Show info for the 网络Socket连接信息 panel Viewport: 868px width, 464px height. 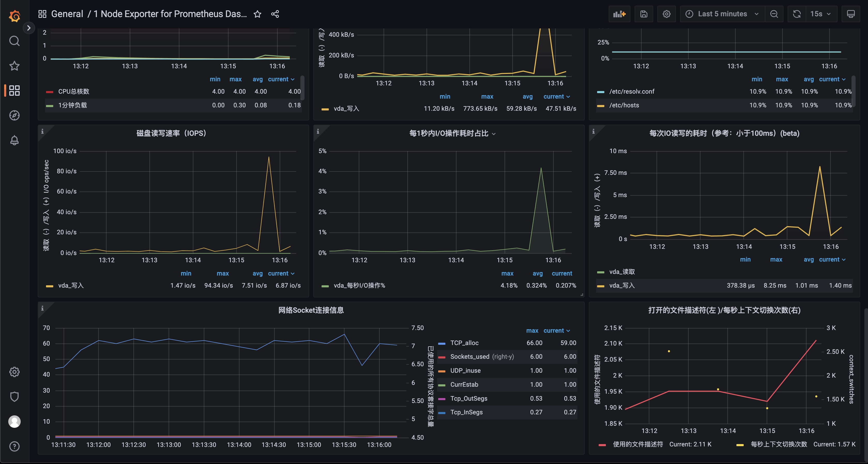coord(42,308)
